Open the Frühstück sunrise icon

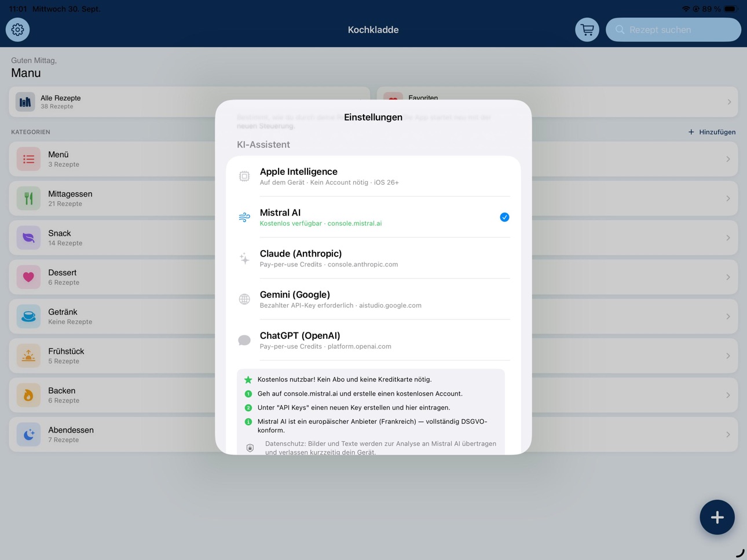tap(28, 356)
